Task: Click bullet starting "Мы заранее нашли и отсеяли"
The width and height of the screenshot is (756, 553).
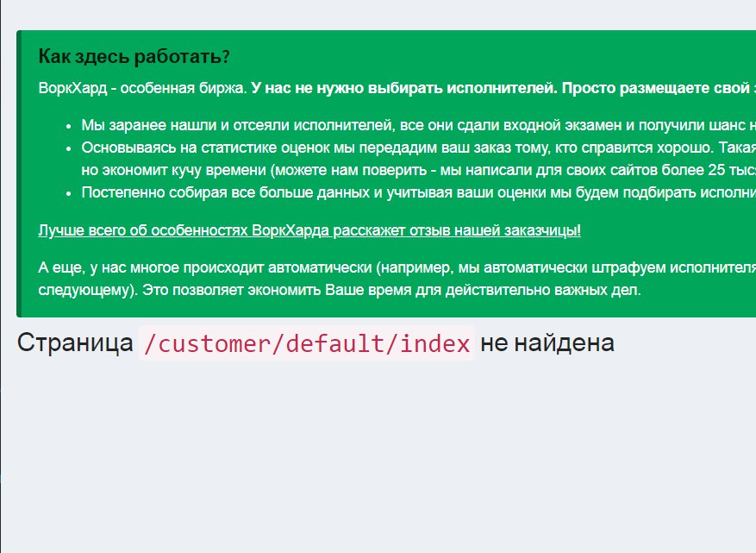Action: [x=418, y=125]
